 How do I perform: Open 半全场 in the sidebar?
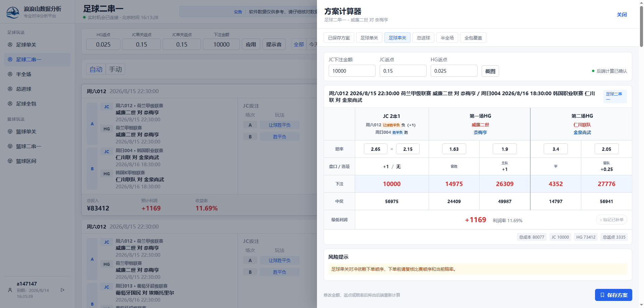pyautogui.click(x=37, y=74)
